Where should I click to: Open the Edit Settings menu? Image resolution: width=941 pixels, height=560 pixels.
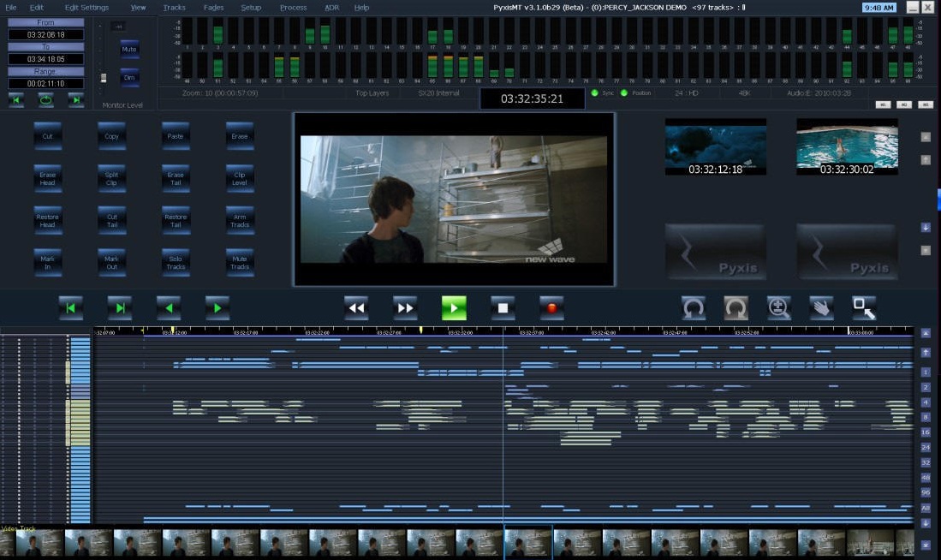click(x=86, y=7)
